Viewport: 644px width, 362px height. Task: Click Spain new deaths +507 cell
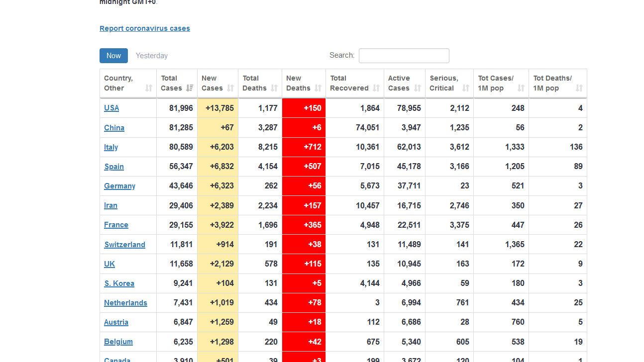[304, 167]
